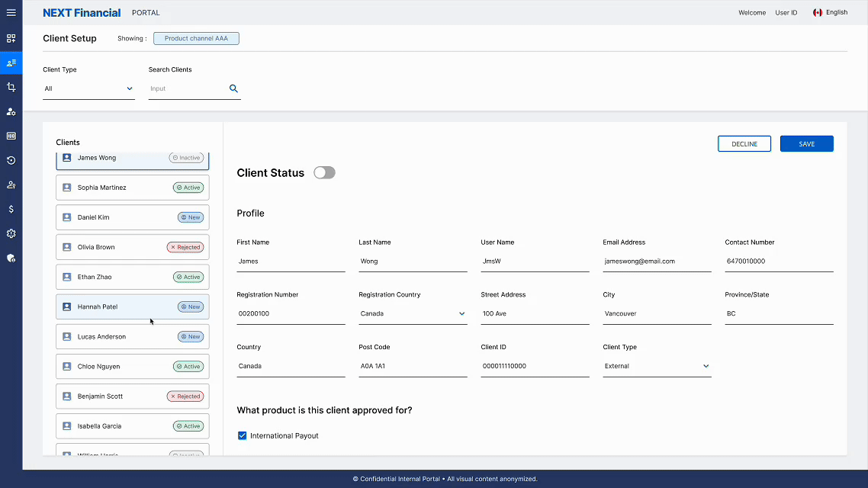Open the transaction history clock icon
The width and height of the screenshot is (868, 488).
(11, 160)
